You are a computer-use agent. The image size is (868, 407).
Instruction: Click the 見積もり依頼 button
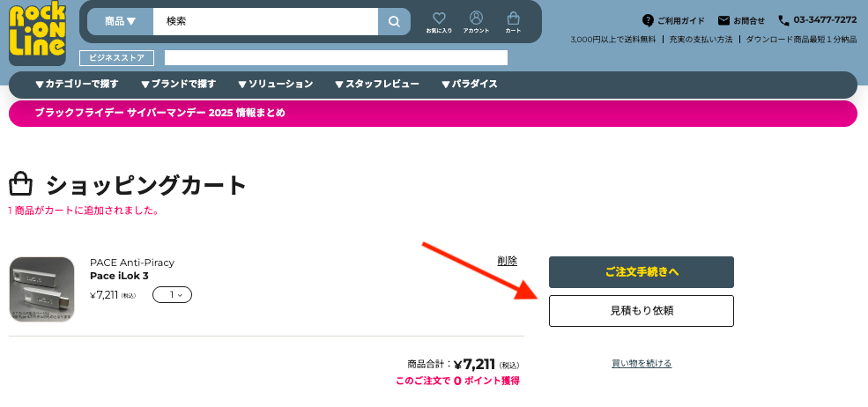click(641, 311)
